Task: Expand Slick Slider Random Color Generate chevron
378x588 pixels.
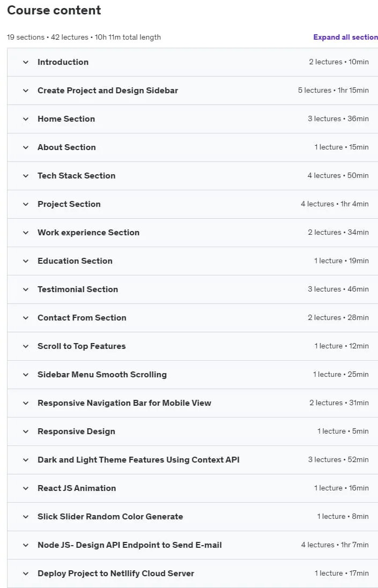Action: pyautogui.click(x=26, y=517)
